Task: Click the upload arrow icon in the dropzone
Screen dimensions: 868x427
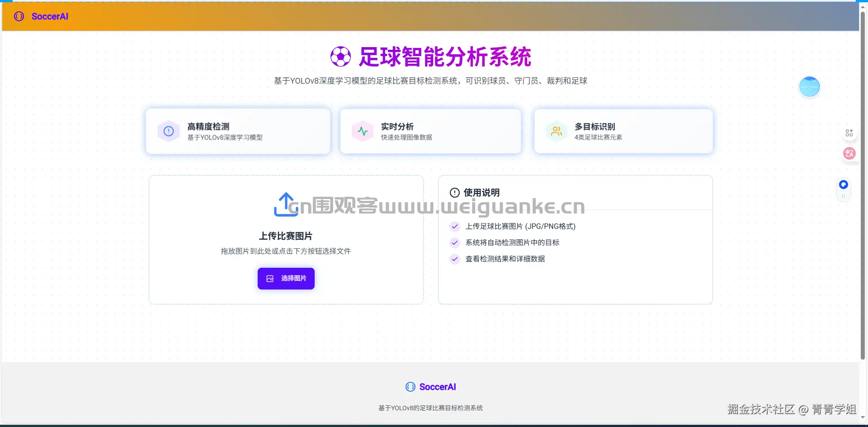Action: (285, 204)
